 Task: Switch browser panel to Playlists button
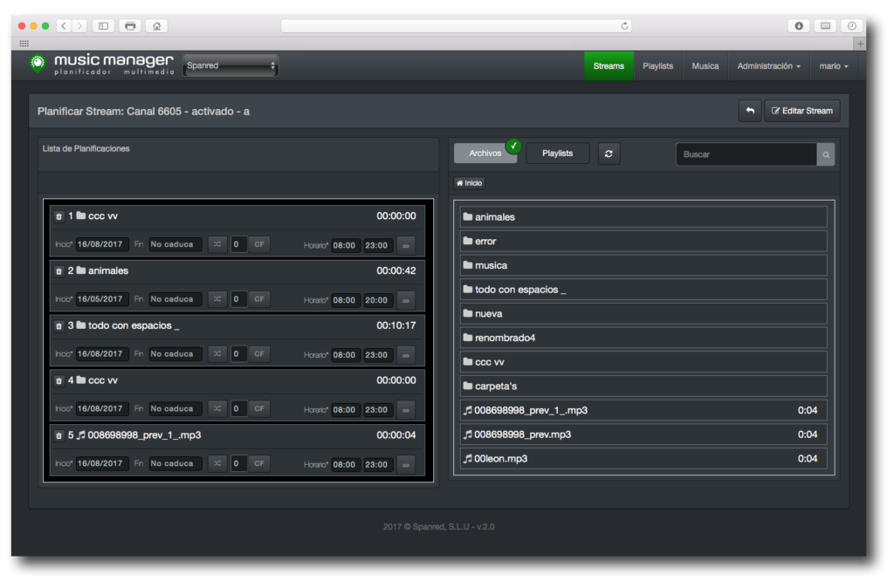557,154
